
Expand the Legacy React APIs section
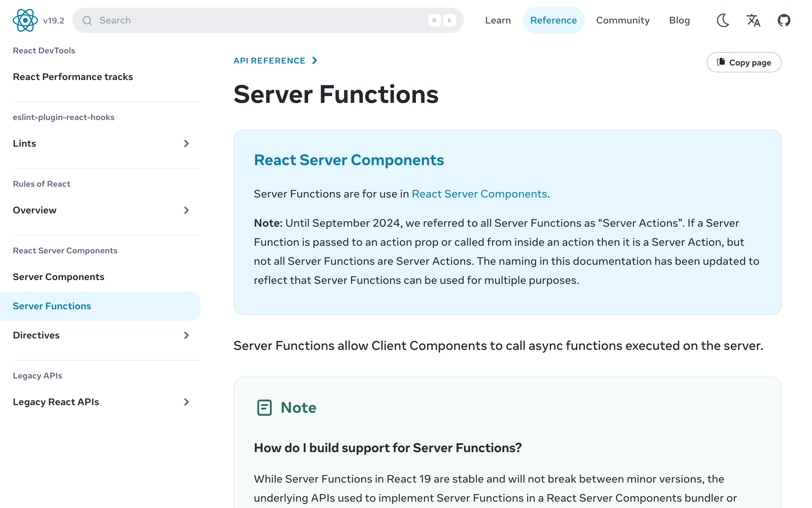[x=101, y=402]
